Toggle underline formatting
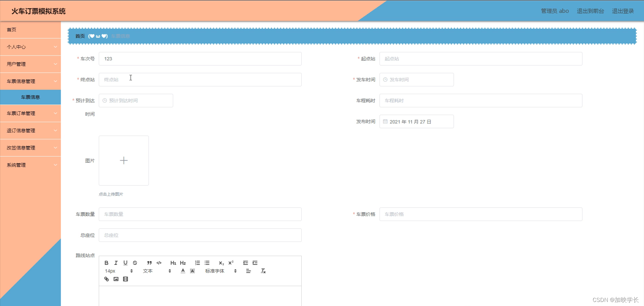The height and width of the screenshot is (306, 644). 125,263
